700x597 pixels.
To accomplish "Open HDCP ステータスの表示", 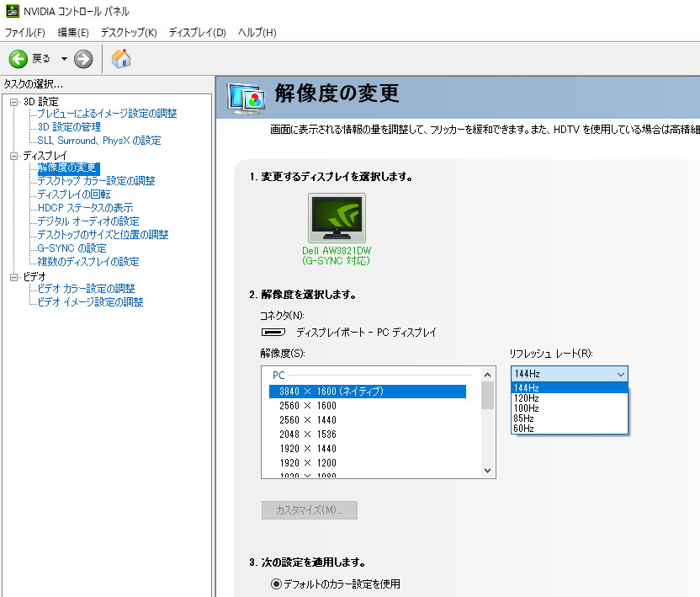I will 85,208.
